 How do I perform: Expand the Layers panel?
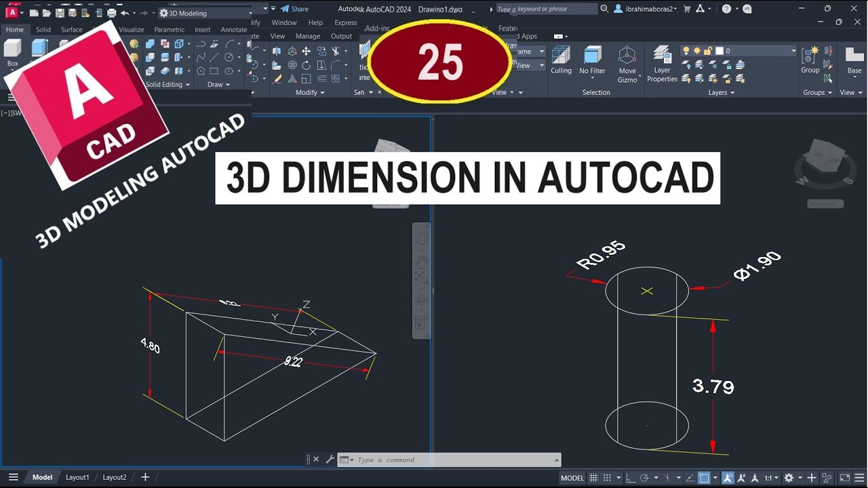[x=722, y=92]
